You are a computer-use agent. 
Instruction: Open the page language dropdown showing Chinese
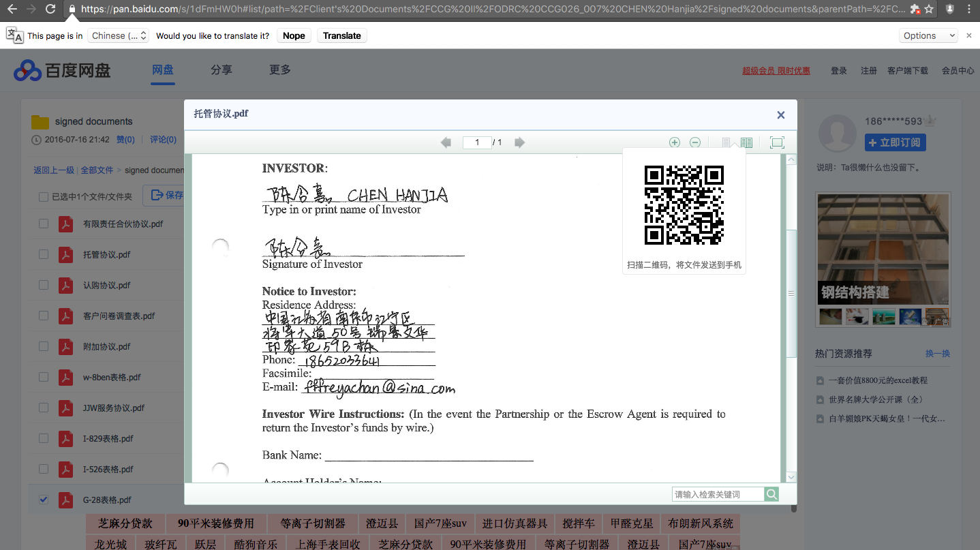[118, 35]
